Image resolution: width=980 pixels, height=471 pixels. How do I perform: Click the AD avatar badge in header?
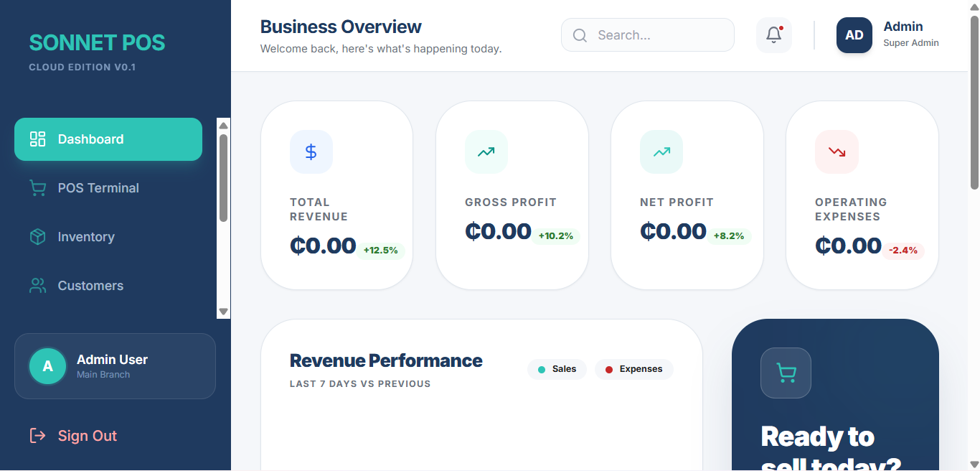(x=854, y=35)
